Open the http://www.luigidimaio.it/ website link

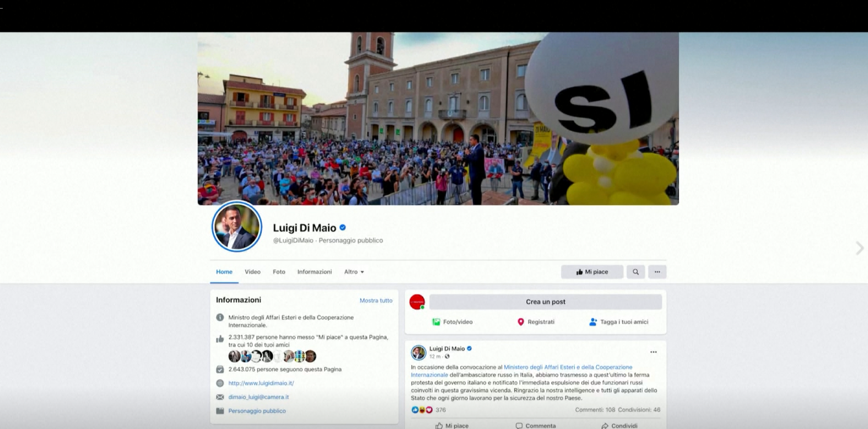point(261,383)
